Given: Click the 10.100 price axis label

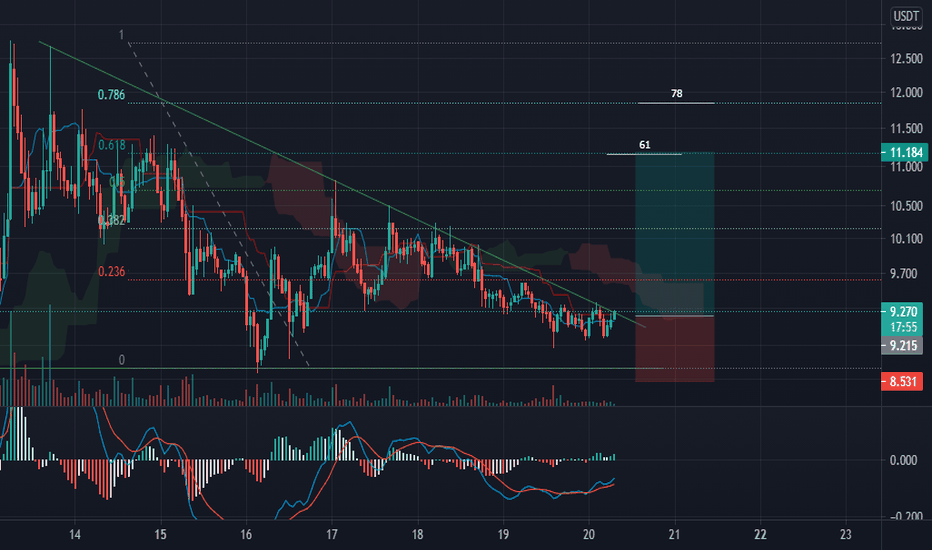Looking at the screenshot, I should (x=906, y=239).
